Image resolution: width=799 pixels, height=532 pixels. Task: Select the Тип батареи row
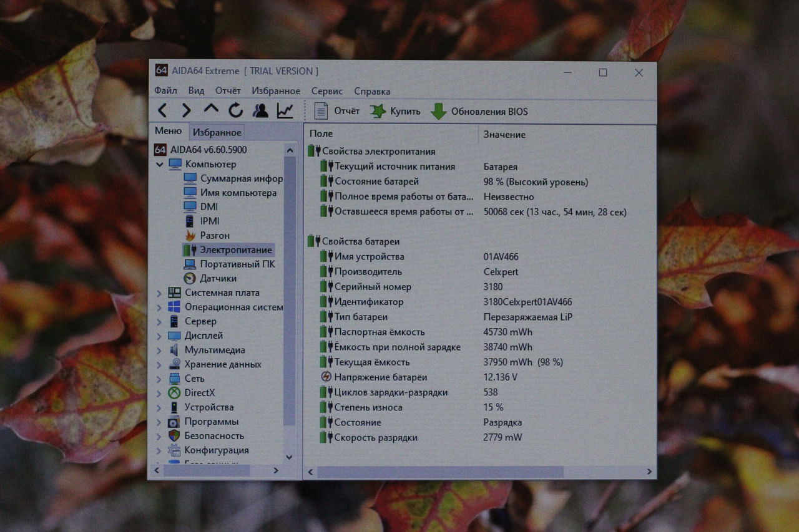[480, 317]
